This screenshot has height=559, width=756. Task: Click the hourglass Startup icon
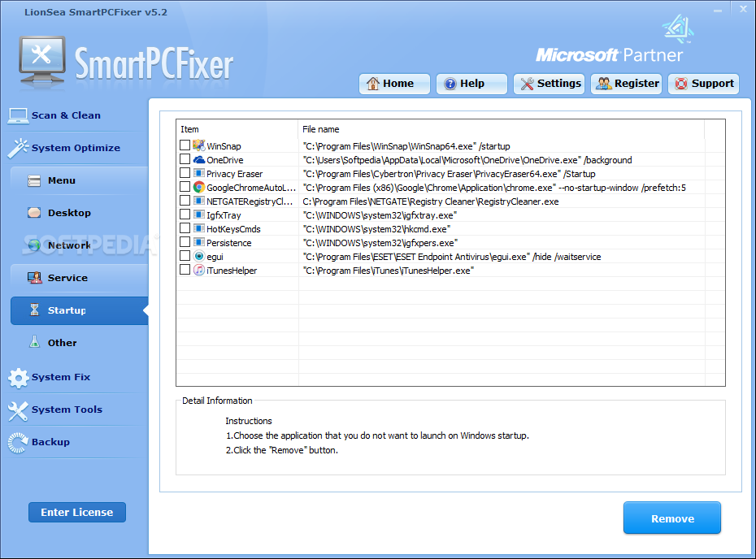pos(34,310)
